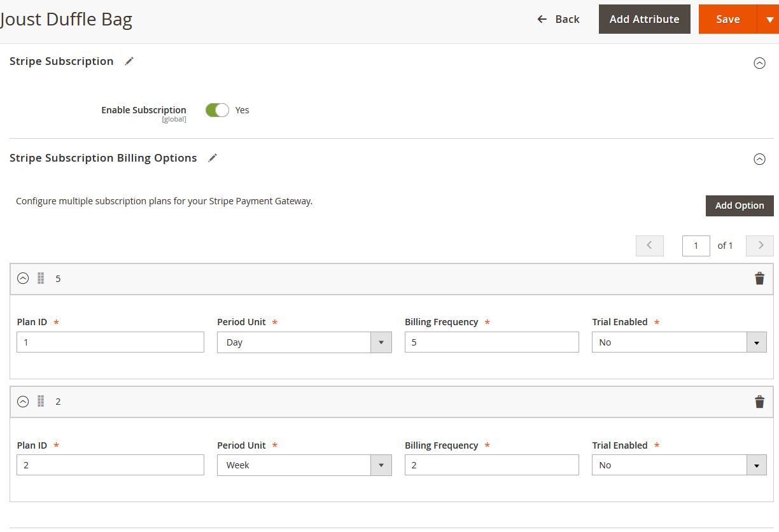This screenshot has height=532, width=779.
Task: Focus Plan ID field containing 1
Action: (111, 342)
